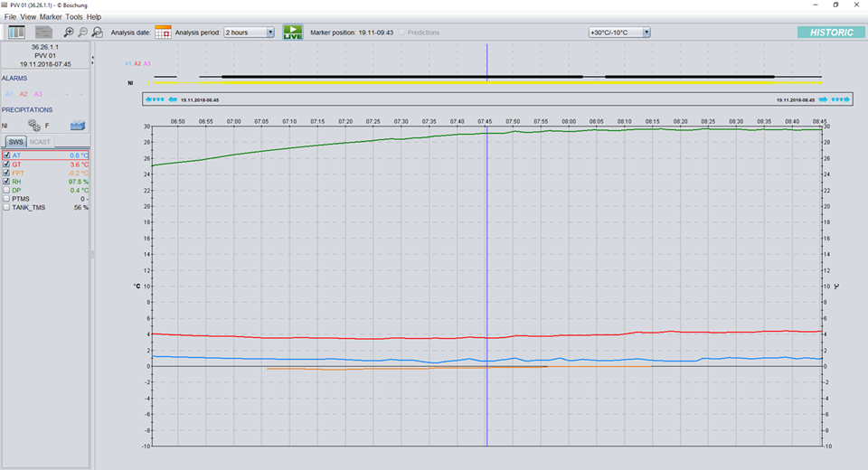Select the SWS tab
868x470 pixels.
click(x=16, y=142)
